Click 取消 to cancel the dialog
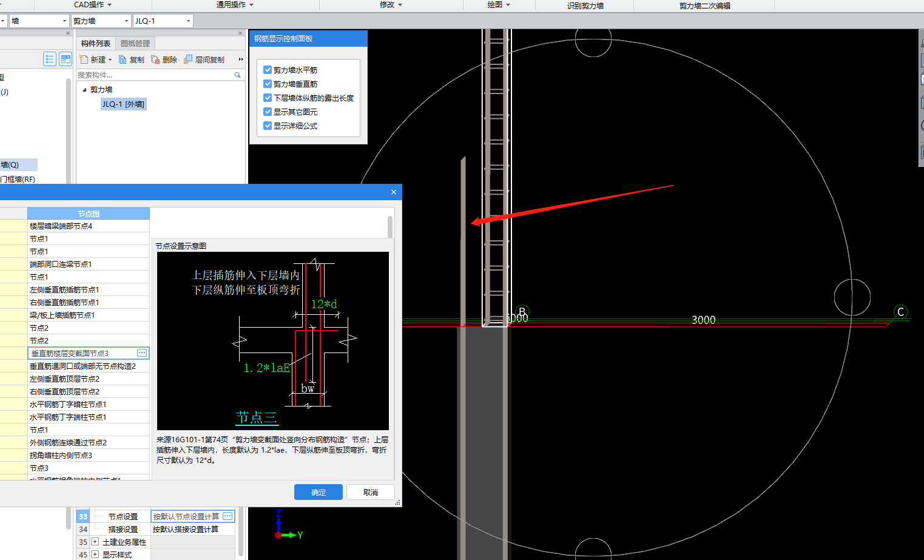The image size is (924, 560). (x=370, y=492)
